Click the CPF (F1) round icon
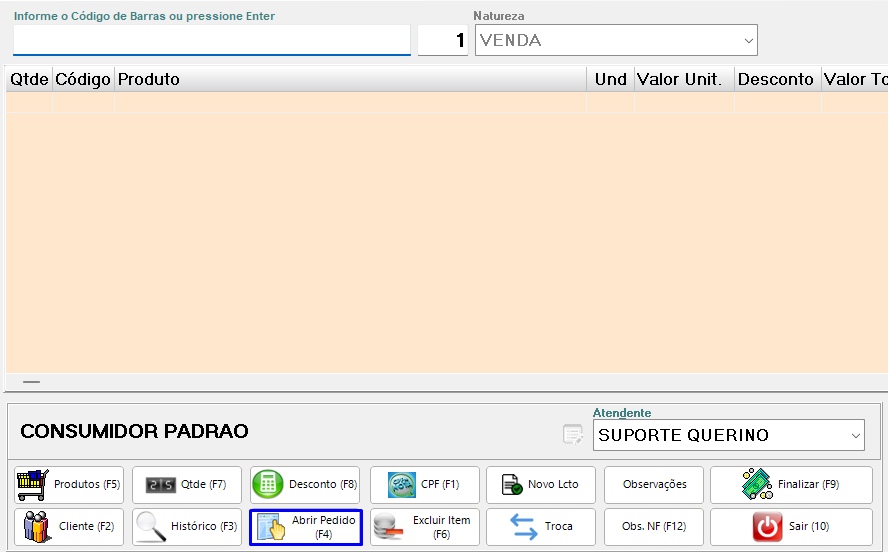 coord(402,485)
